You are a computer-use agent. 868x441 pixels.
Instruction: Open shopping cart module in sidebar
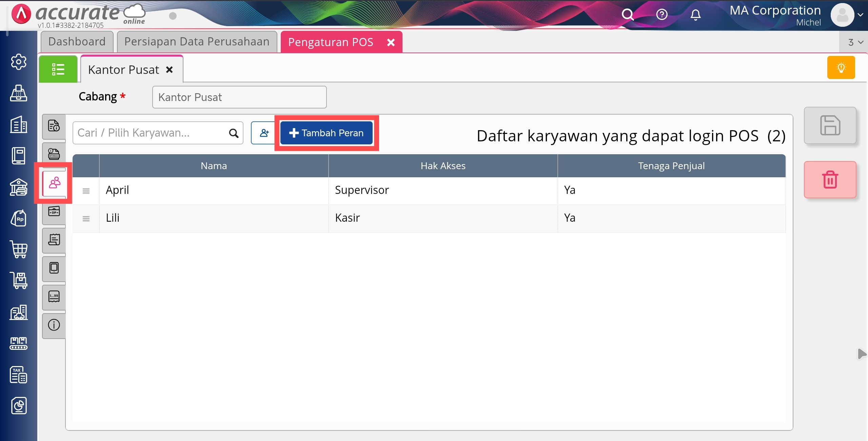click(x=19, y=250)
